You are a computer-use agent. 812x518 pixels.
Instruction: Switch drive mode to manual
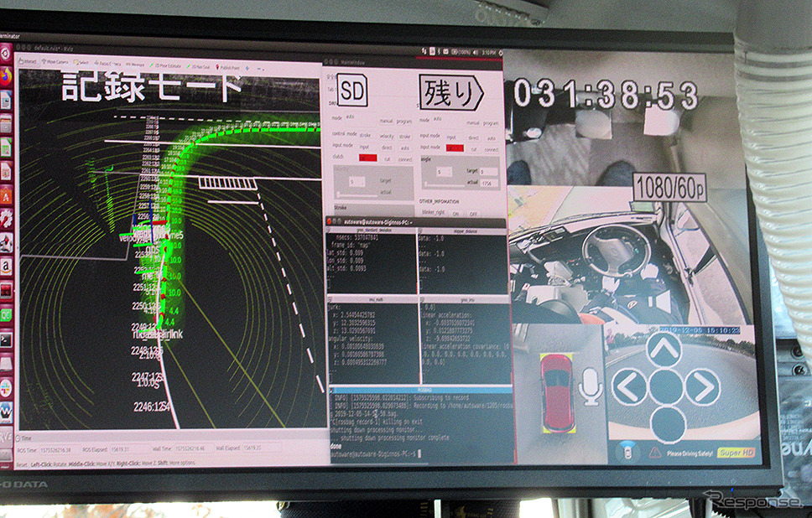(387, 121)
